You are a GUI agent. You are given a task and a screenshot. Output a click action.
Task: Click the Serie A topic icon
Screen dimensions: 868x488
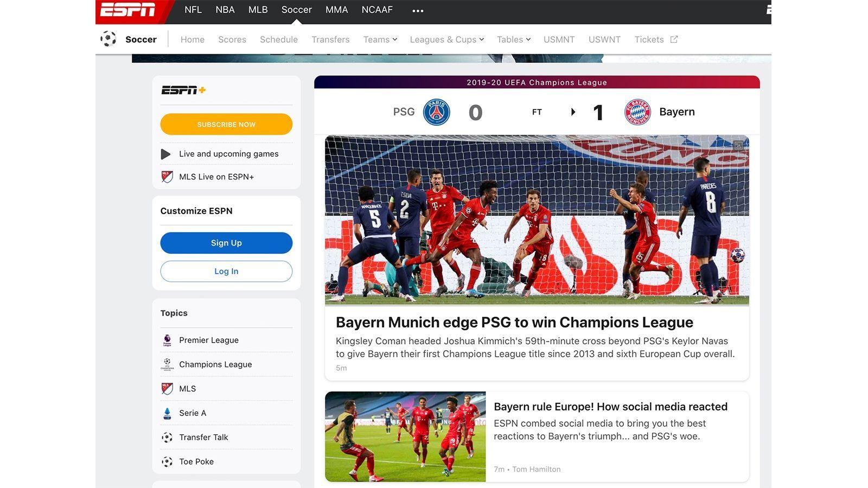coord(167,413)
